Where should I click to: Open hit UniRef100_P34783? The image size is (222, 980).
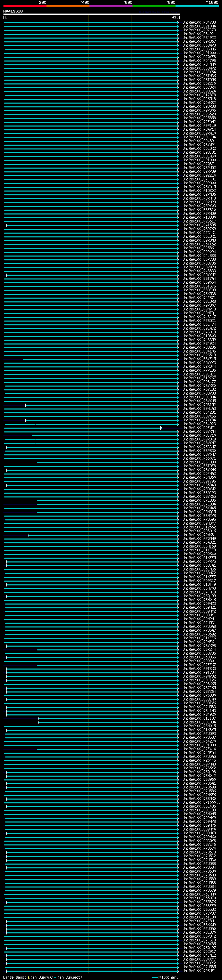tap(199, 23)
